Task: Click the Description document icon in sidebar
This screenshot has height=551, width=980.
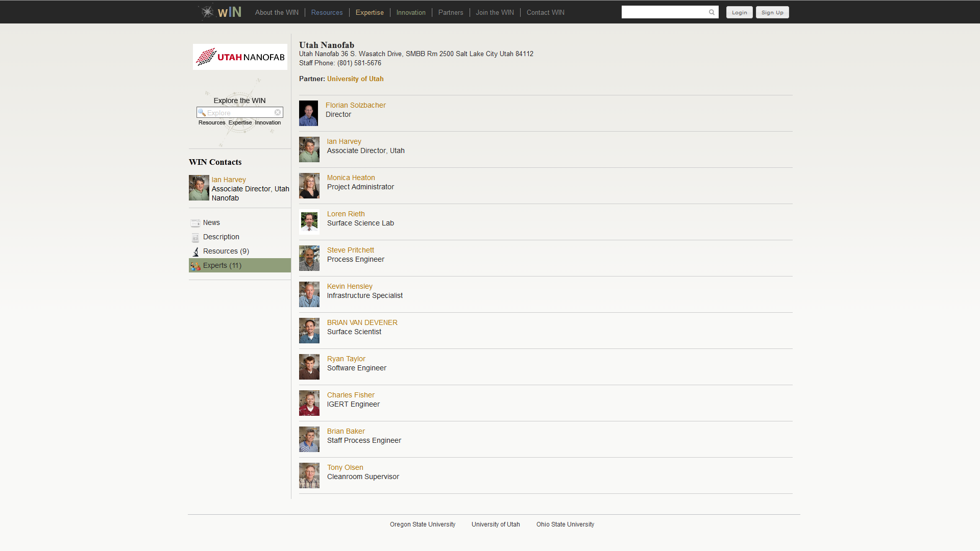Action: tap(195, 237)
